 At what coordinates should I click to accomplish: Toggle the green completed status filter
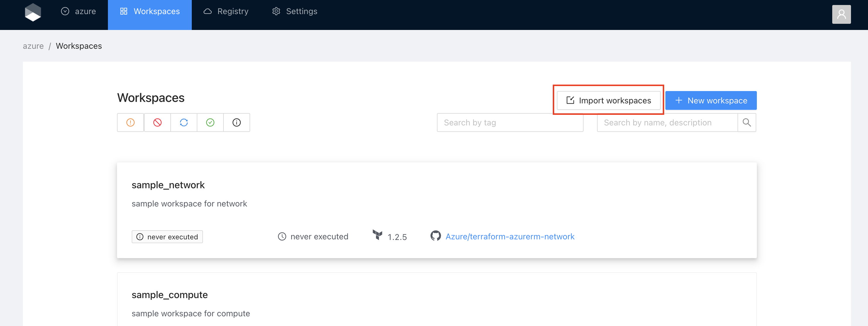210,122
